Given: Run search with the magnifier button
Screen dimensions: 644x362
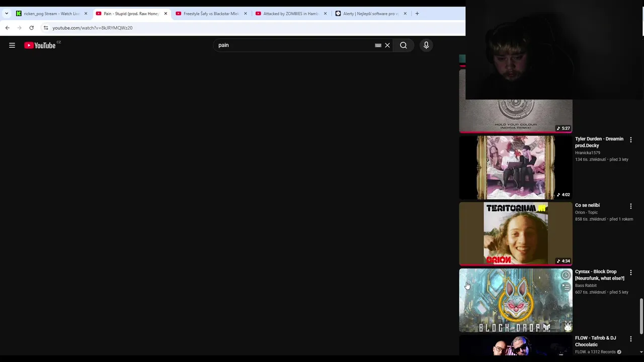Looking at the screenshot, I should click(404, 45).
